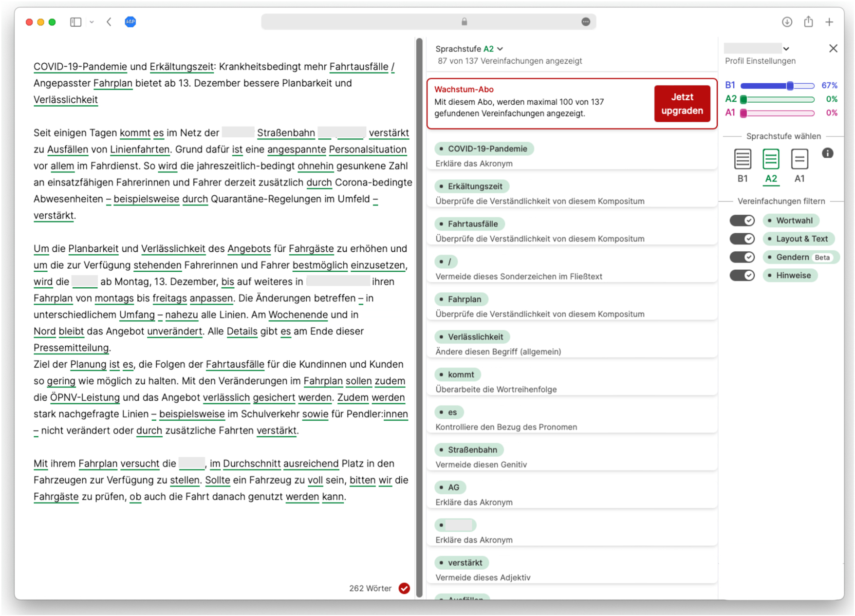Viewport: 855px width, 616px height.
Task: Click the browser address bar
Action: coord(428,21)
